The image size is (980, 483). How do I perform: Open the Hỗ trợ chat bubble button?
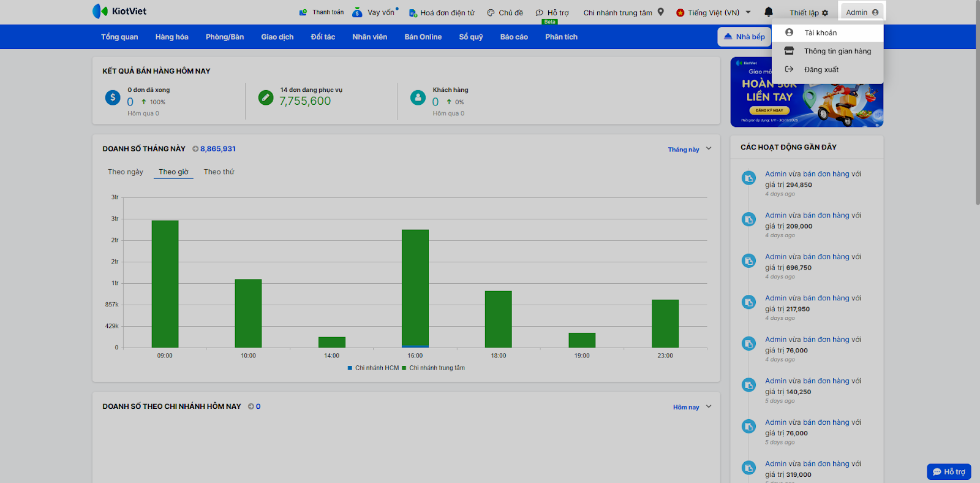(x=949, y=471)
